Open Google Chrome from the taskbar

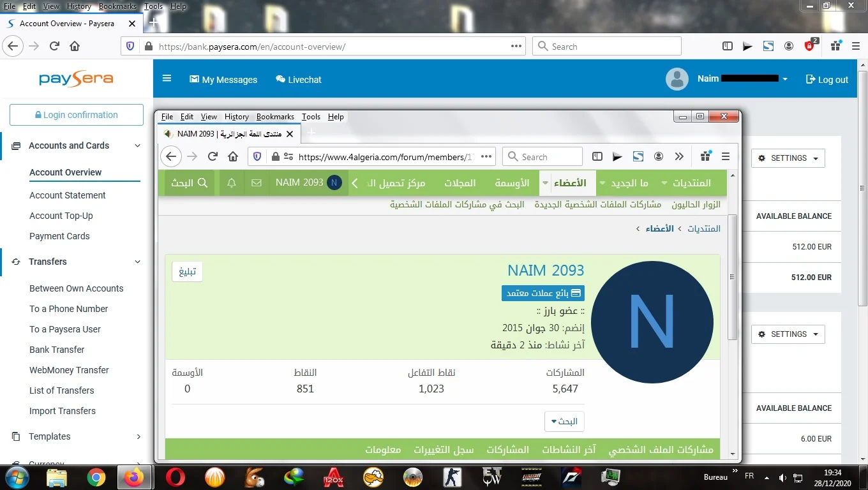(x=96, y=477)
